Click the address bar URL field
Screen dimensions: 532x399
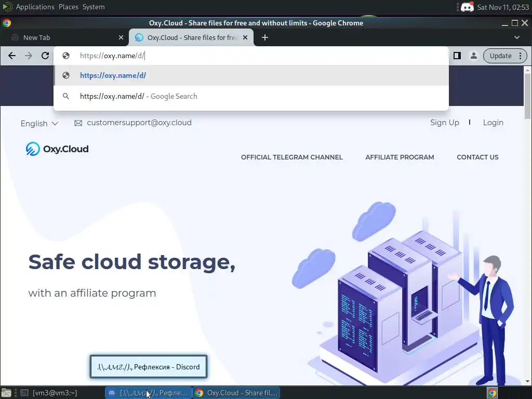(x=251, y=56)
